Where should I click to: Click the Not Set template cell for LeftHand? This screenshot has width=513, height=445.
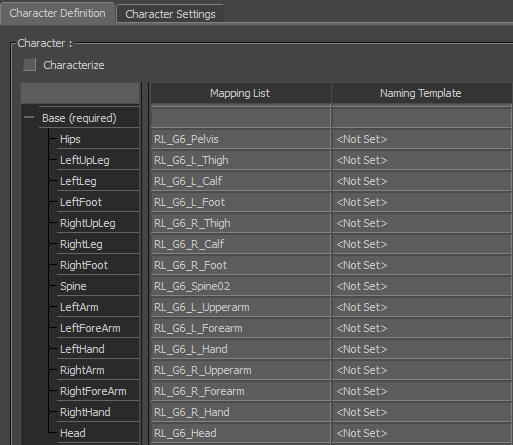pyautogui.click(x=422, y=349)
